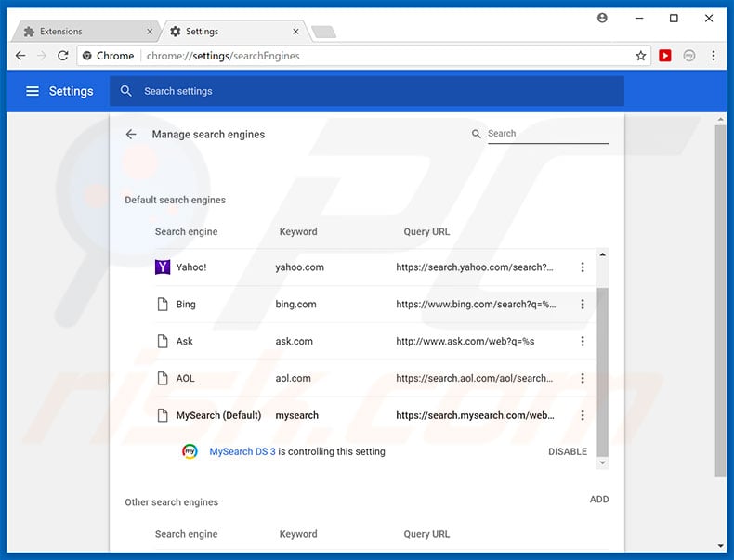Click the https://search.yahoo.com/search?... URL

[x=475, y=267]
